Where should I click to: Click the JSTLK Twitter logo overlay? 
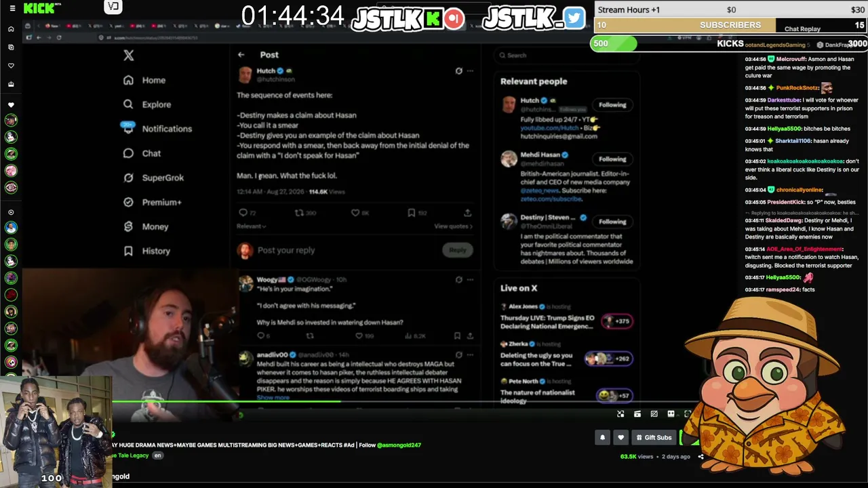[x=574, y=18]
